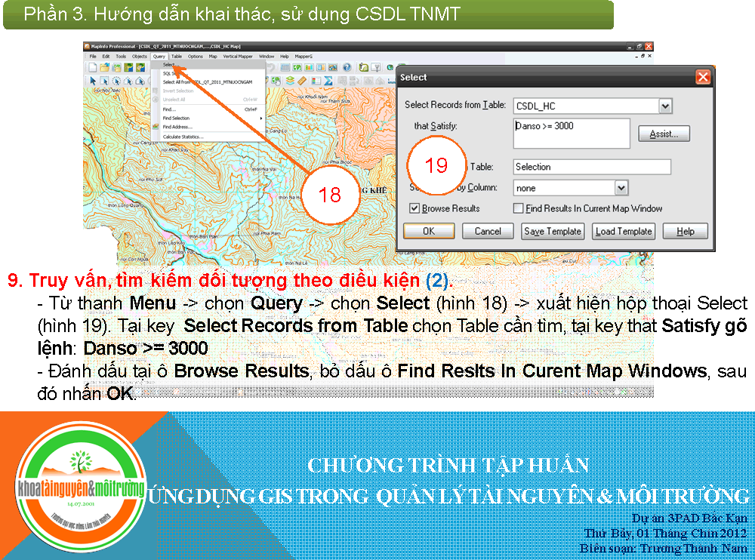This screenshot has width=755, height=560.
Task: Click the Assist... button
Action: [x=664, y=134]
